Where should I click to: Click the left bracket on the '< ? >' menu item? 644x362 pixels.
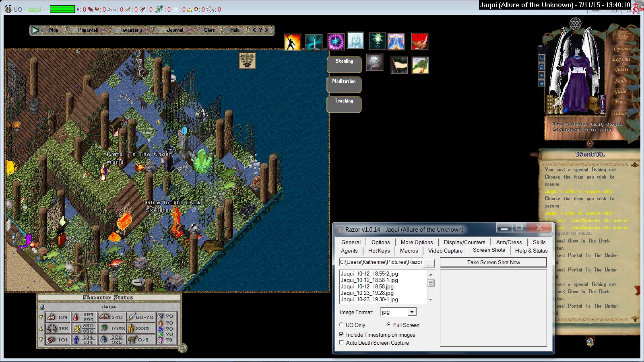(254, 30)
